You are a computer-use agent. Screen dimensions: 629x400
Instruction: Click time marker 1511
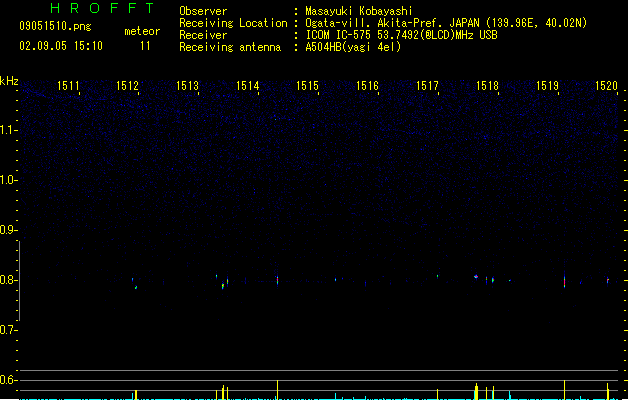pyautogui.click(x=68, y=86)
